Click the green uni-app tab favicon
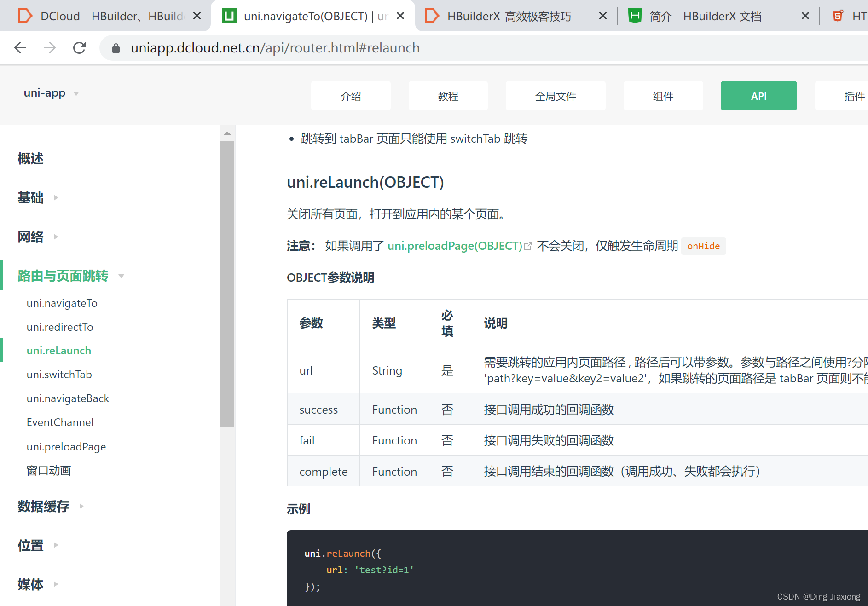This screenshot has height=606, width=868. pos(229,16)
